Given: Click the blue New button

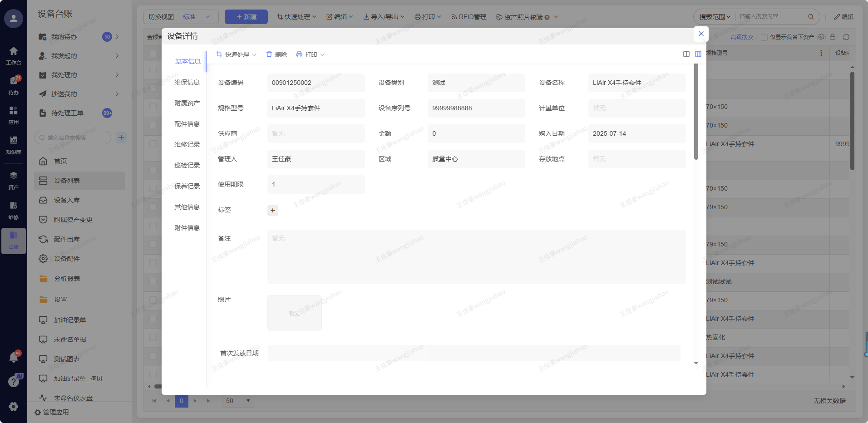Looking at the screenshot, I should [246, 17].
